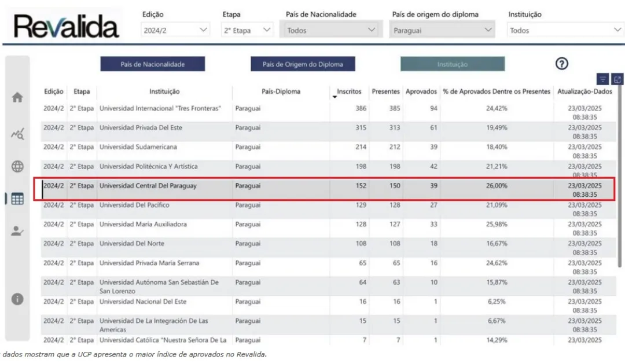Expand the País de origem do diploma dropdown
The width and height of the screenshot is (625, 364).
[442, 30]
